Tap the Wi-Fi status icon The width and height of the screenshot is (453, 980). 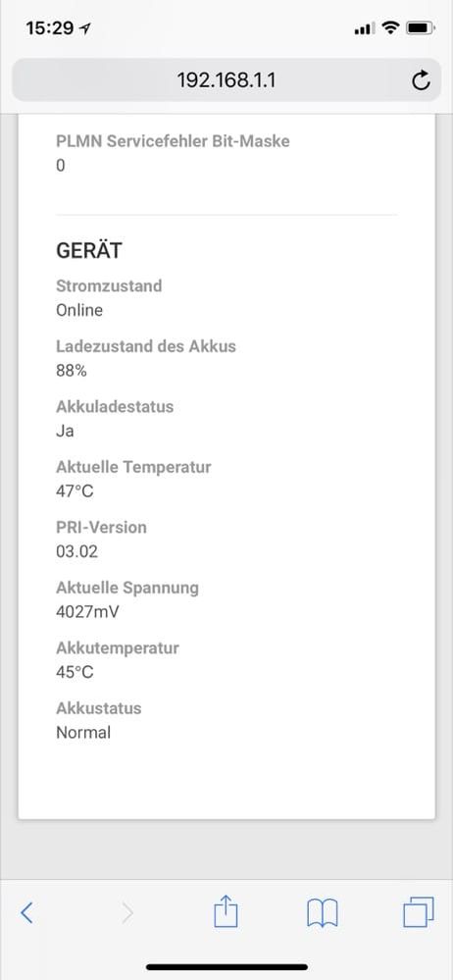pos(391,28)
